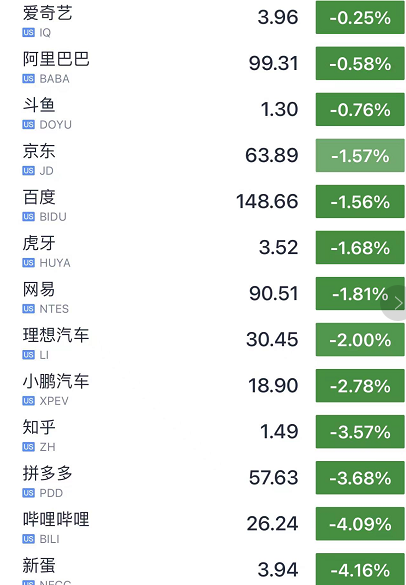Tap the -3.57% badge for 知乎
The height and width of the screenshot is (585, 406).
[360, 432]
